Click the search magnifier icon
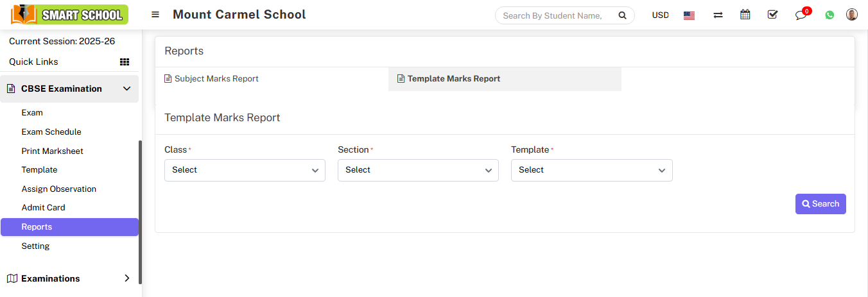 (621, 15)
